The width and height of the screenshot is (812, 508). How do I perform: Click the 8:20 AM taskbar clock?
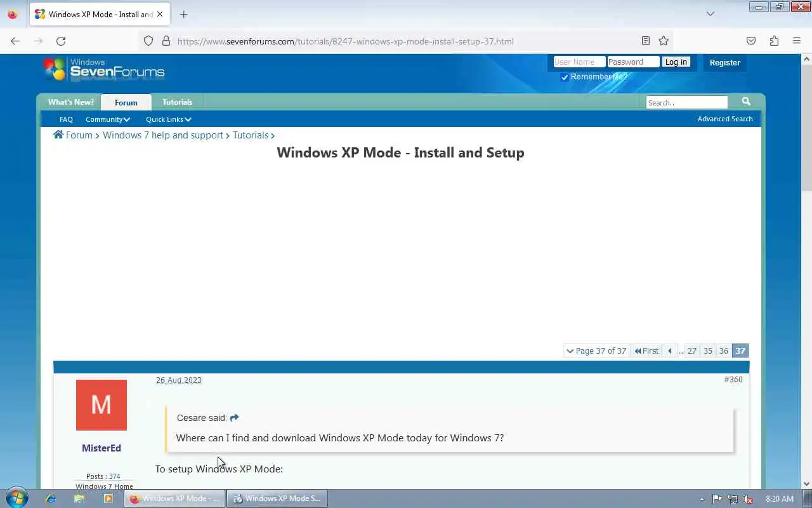click(x=780, y=499)
